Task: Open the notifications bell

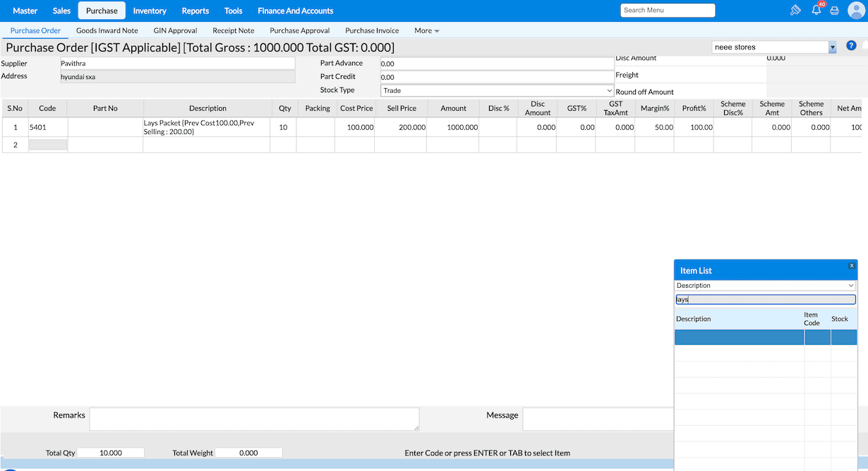Action: (816, 11)
